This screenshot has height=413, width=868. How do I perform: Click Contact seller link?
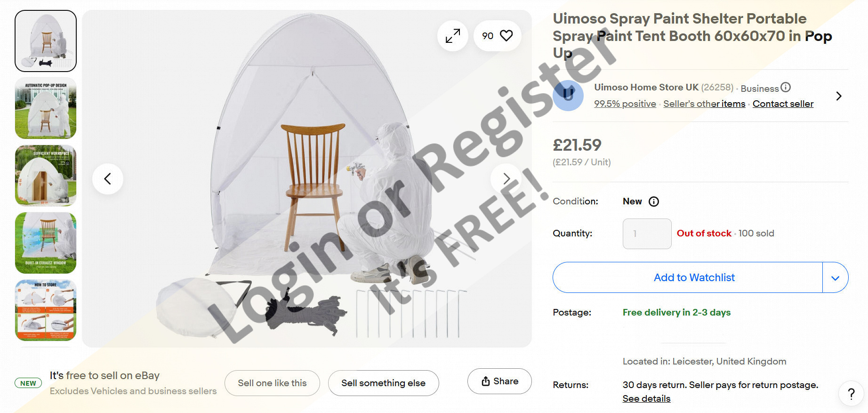point(783,104)
